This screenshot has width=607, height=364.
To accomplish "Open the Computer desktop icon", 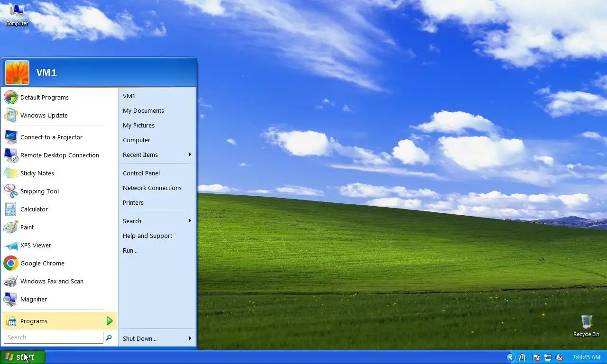I will 17,14.
